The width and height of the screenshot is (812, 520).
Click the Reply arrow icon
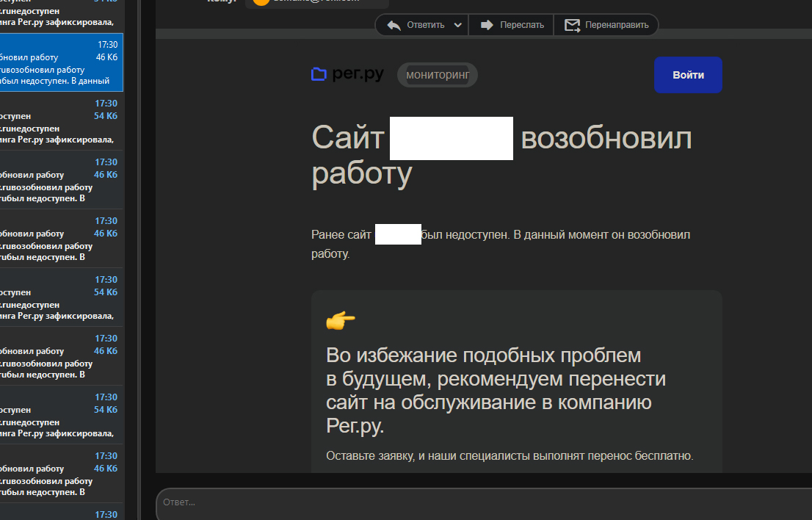(x=394, y=25)
